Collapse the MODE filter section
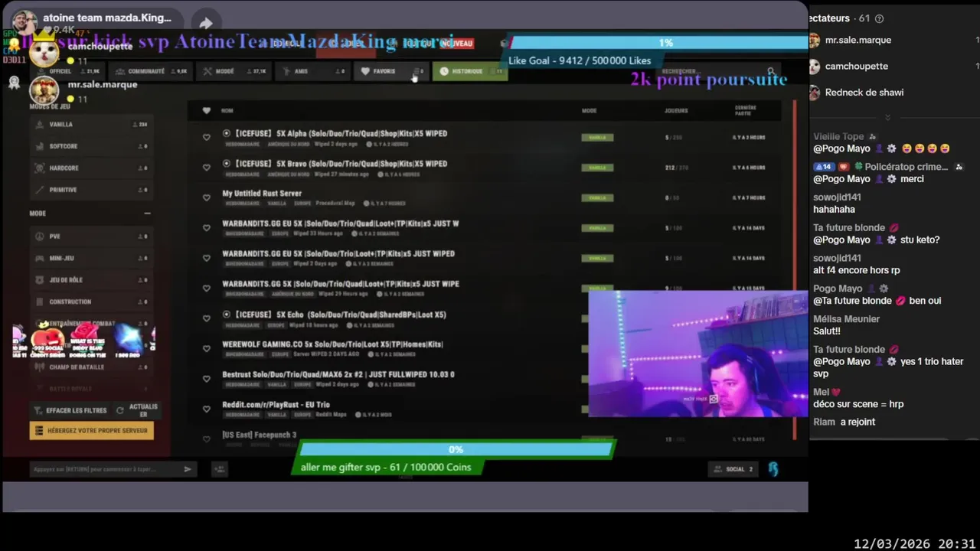 pyautogui.click(x=147, y=214)
